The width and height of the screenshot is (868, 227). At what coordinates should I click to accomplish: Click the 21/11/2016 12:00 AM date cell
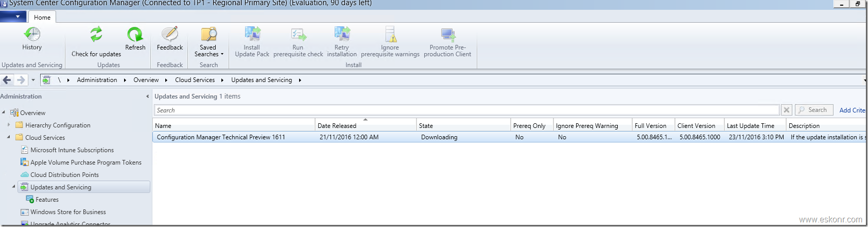pyautogui.click(x=349, y=137)
